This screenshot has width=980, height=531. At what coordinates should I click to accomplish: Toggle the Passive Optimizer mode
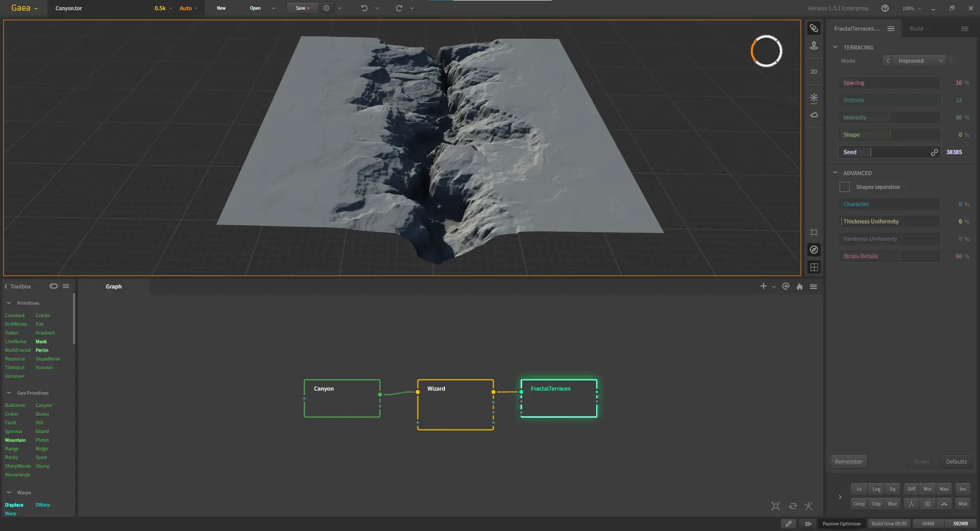point(841,523)
